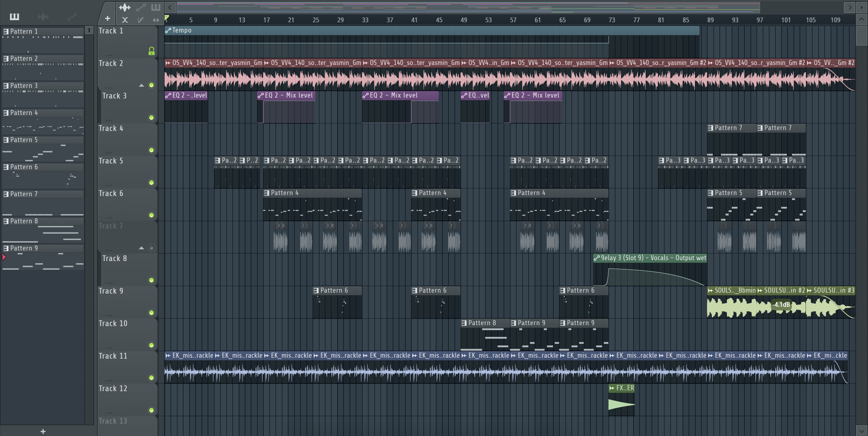Mute Track 2 with green light
Screen dimensions: 868x436
[152, 85]
